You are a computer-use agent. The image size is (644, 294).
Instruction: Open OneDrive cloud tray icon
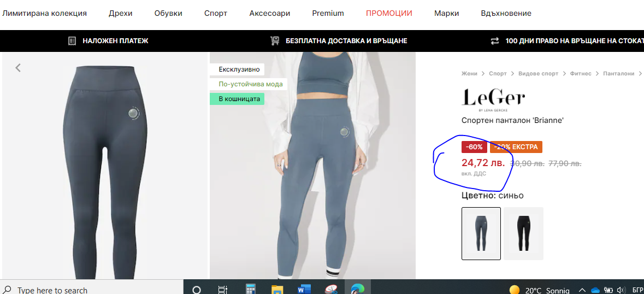(x=595, y=290)
